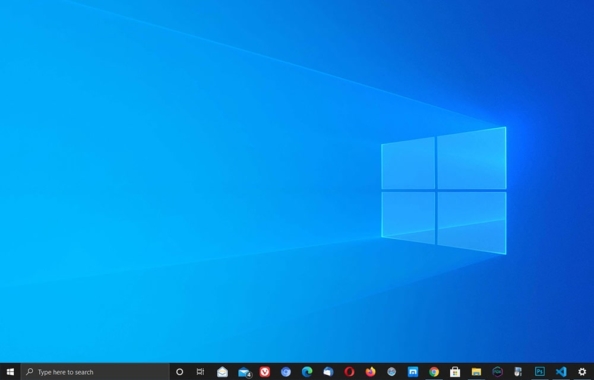The image size is (594, 380).
Task: Open the Microsoft Store shopping bag icon
Action: pos(455,372)
